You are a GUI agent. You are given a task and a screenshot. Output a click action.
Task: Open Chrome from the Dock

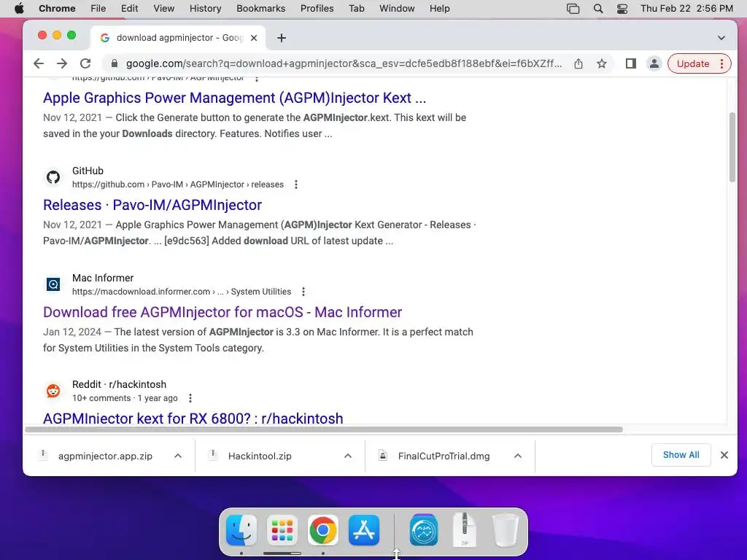click(x=322, y=530)
